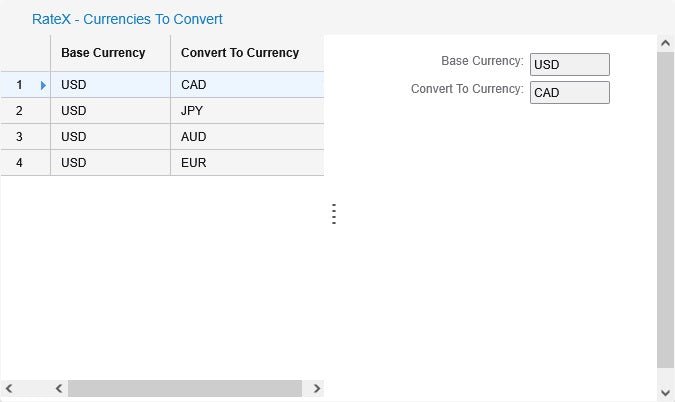Image resolution: width=675 pixels, height=402 pixels.
Task: Click the three-dot splitter handle between panels
Action: point(334,214)
